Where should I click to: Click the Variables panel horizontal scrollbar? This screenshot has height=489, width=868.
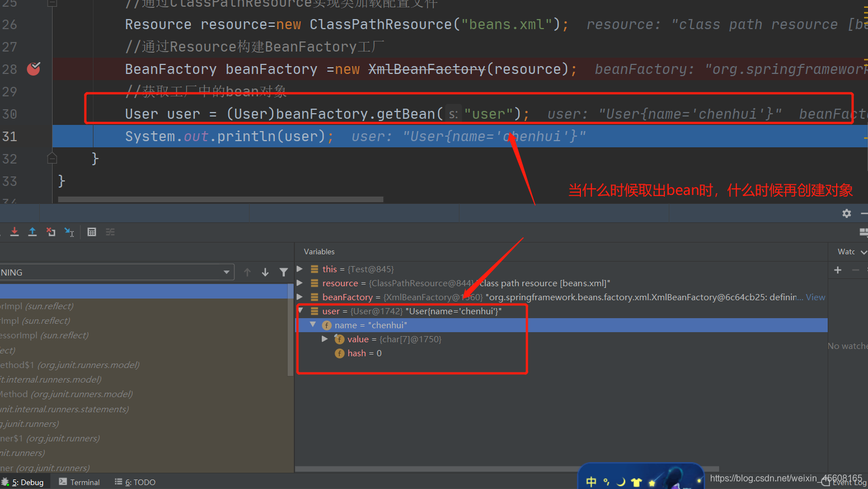(x=507, y=469)
